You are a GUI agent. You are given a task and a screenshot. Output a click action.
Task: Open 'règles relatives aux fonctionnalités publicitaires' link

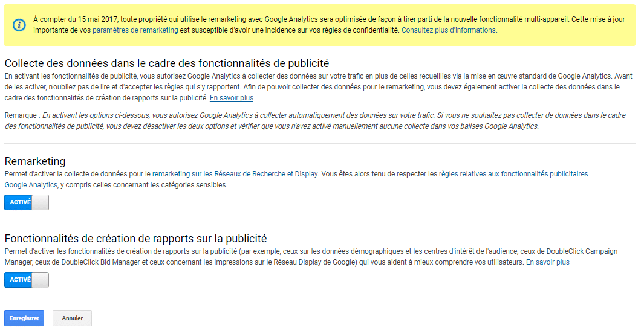[x=513, y=174]
